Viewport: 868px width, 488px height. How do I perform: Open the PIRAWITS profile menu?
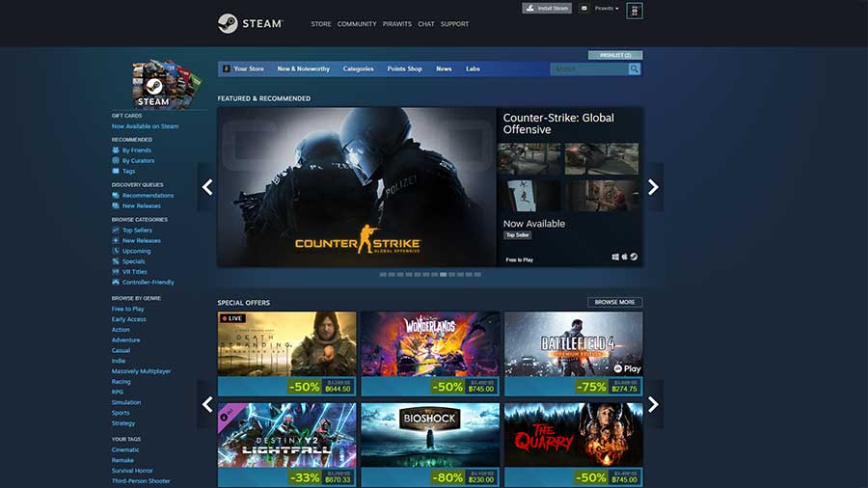coord(397,24)
